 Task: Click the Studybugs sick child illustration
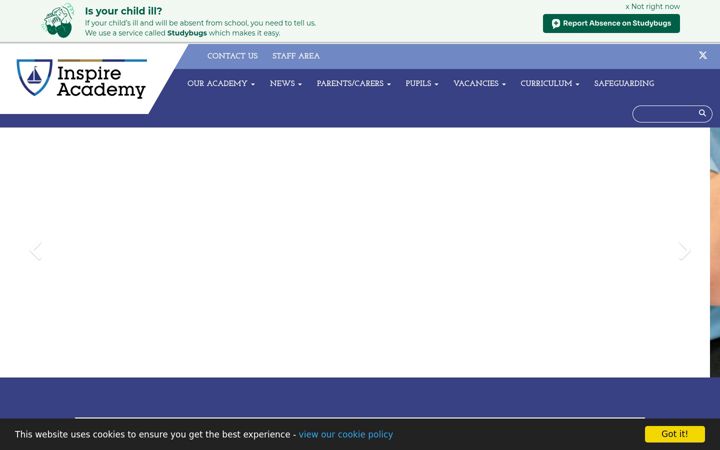tap(58, 21)
